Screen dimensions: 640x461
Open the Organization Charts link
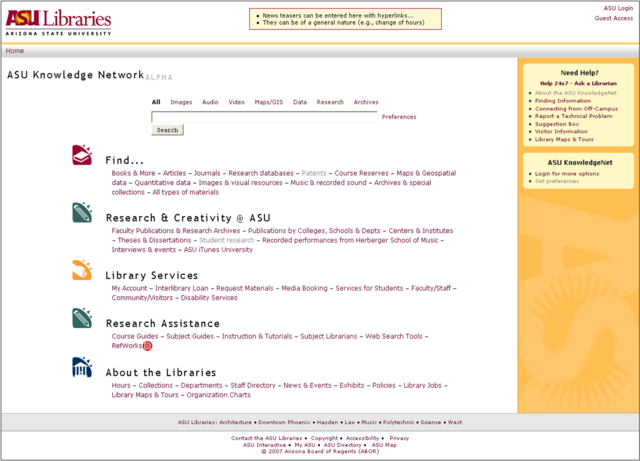click(218, 395)
